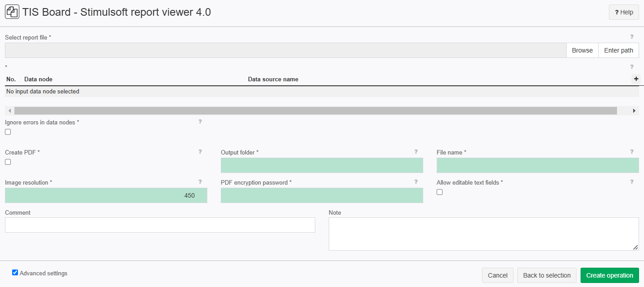Show help for Ignore errors in data nodes
The height and width of the screenshot is (287, 644).
click(x=200, y=122)
